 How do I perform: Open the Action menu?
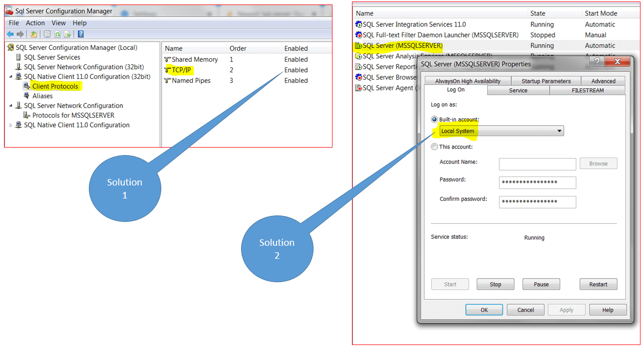[35, 22]
